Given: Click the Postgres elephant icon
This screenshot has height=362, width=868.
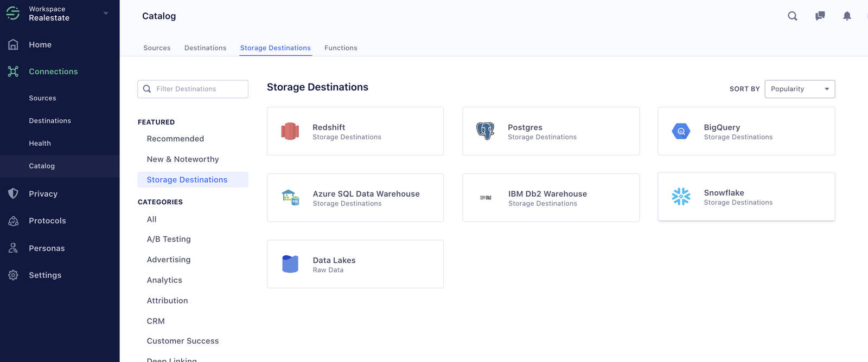Looking at the screenshot, I should click(x=486, y=131).
